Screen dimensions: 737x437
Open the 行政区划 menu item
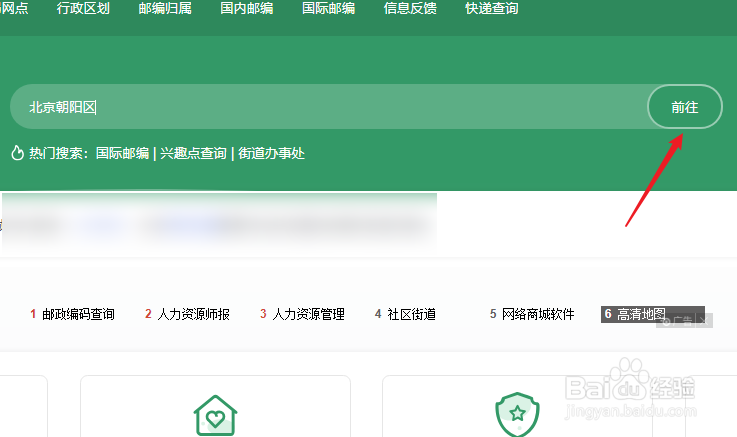83,8
